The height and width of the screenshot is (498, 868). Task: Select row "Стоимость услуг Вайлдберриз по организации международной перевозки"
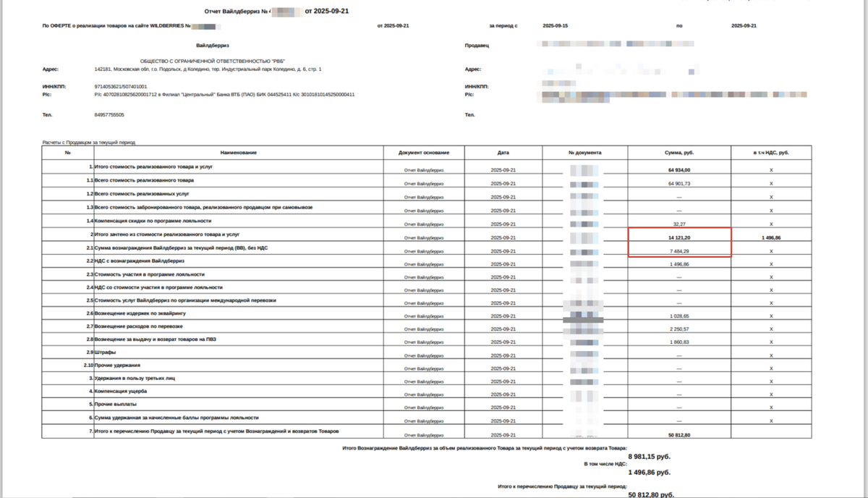click(427, 302)
